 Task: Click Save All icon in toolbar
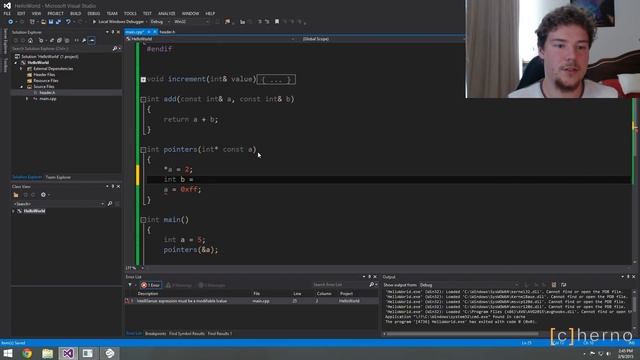[x=58, y=22]
